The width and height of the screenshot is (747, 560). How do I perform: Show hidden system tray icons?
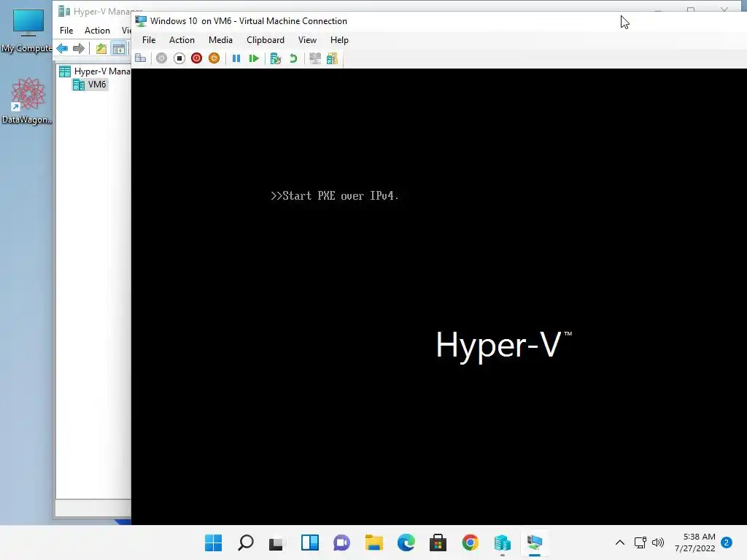click(x=620, y=542)
